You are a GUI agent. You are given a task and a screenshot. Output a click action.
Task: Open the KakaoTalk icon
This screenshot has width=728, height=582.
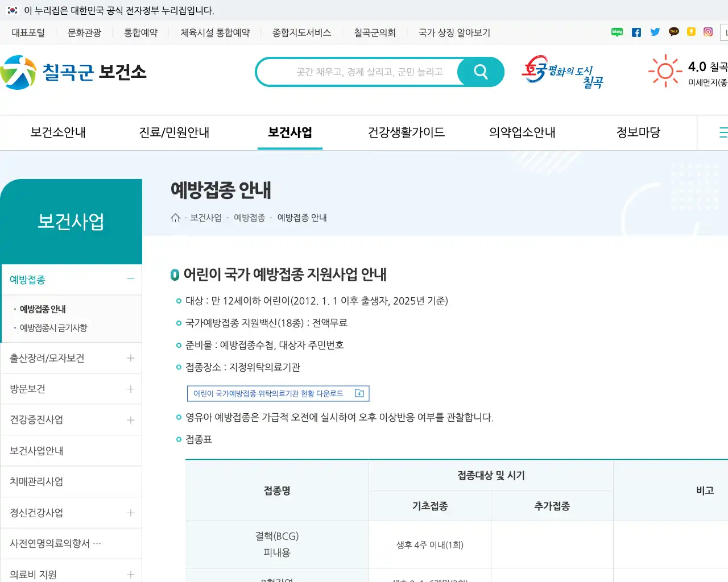pyautogui.click(x=674, y=32)
